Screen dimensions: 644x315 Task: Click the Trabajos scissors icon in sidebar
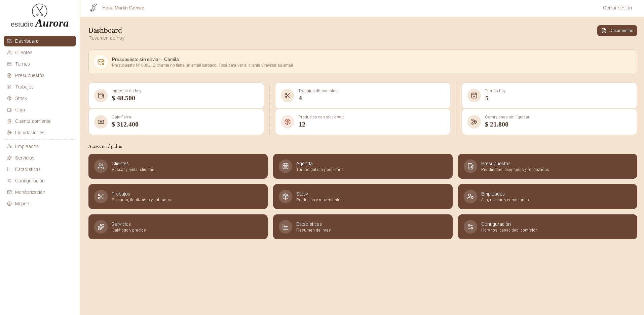pos(9,87)
